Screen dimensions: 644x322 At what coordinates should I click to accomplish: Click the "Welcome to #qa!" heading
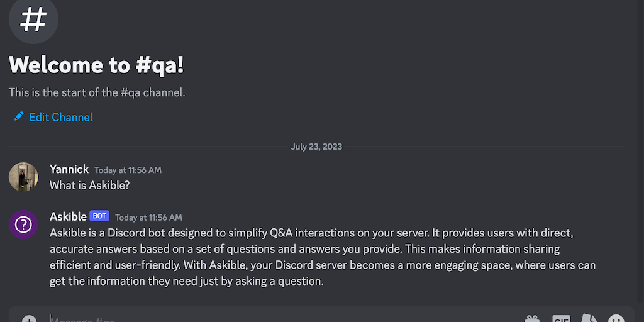click(x=96, y=65)
